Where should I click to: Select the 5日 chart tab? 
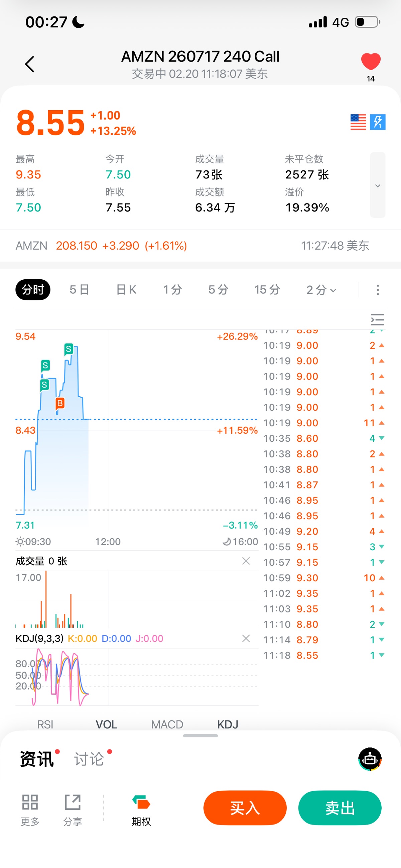point(80,290)
